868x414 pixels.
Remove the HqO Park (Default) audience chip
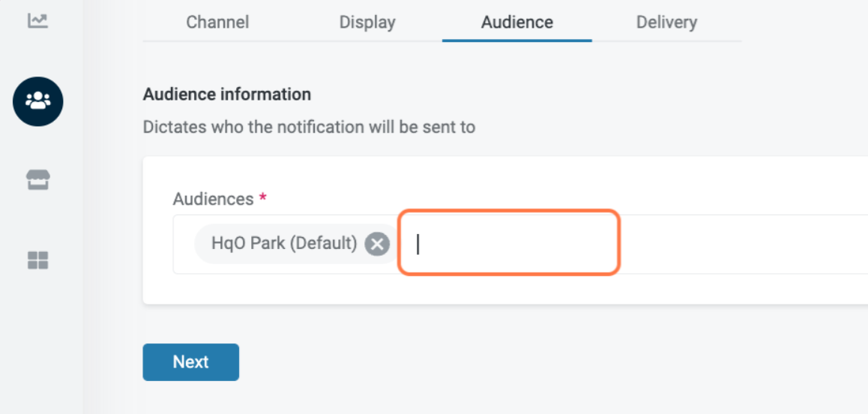377,244
